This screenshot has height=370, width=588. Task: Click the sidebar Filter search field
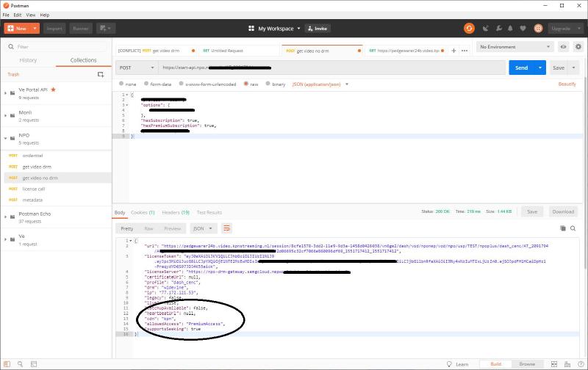(x=59, y=46)
